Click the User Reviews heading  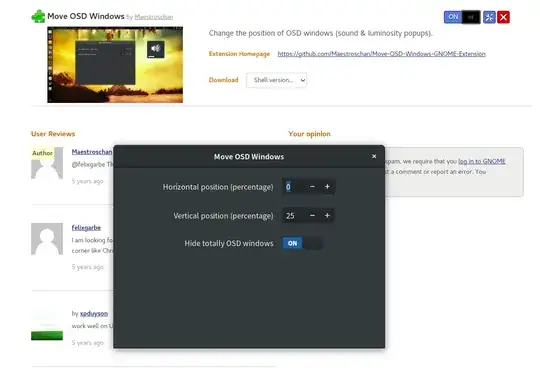pos(53,134)
